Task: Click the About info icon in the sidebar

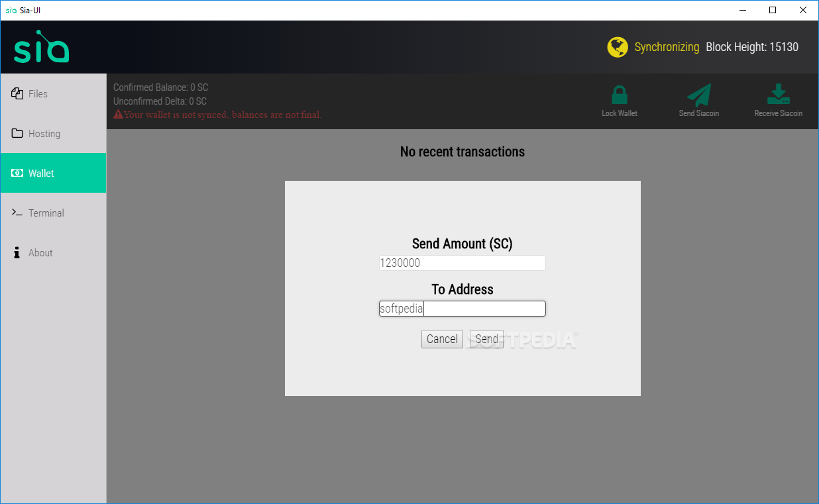Action: pos(17,253)
